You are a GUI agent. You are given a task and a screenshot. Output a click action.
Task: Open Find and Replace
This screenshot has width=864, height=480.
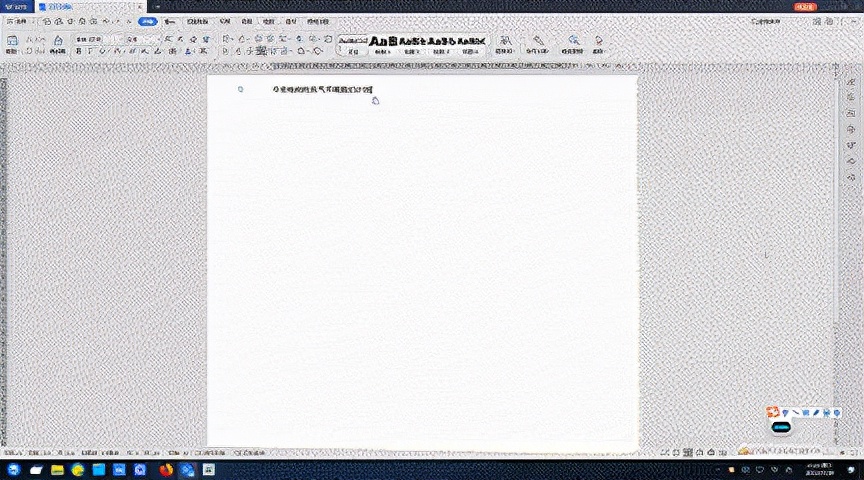pos(573,44)
